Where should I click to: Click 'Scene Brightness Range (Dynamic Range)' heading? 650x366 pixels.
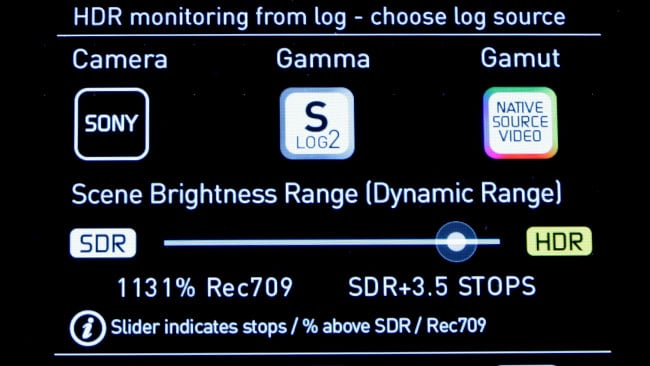coord(317,194)
